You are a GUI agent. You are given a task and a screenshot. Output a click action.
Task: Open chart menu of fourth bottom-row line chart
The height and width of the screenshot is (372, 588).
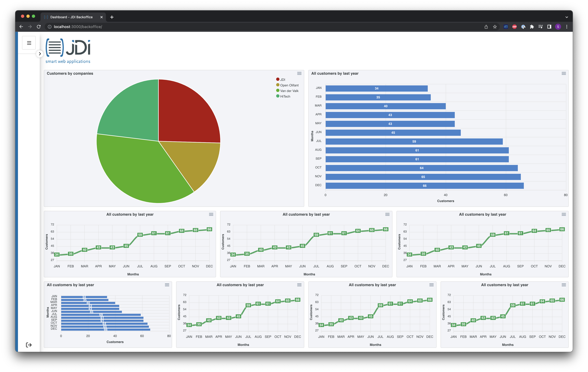[x=564, y=285]
